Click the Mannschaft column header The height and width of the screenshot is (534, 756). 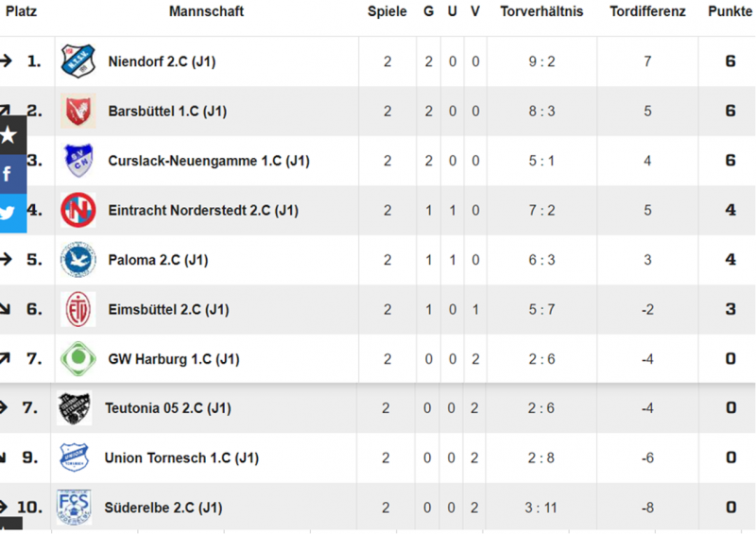click(206, 11)
